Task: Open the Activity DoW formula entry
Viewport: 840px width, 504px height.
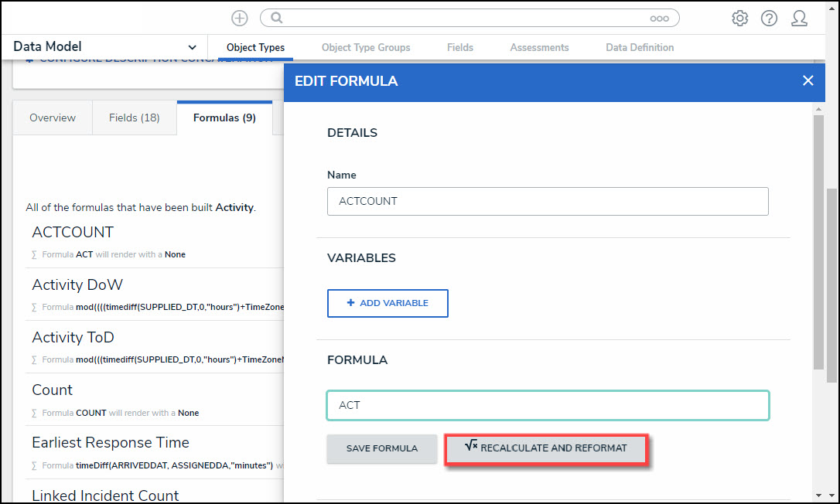Action: [77, 284]
